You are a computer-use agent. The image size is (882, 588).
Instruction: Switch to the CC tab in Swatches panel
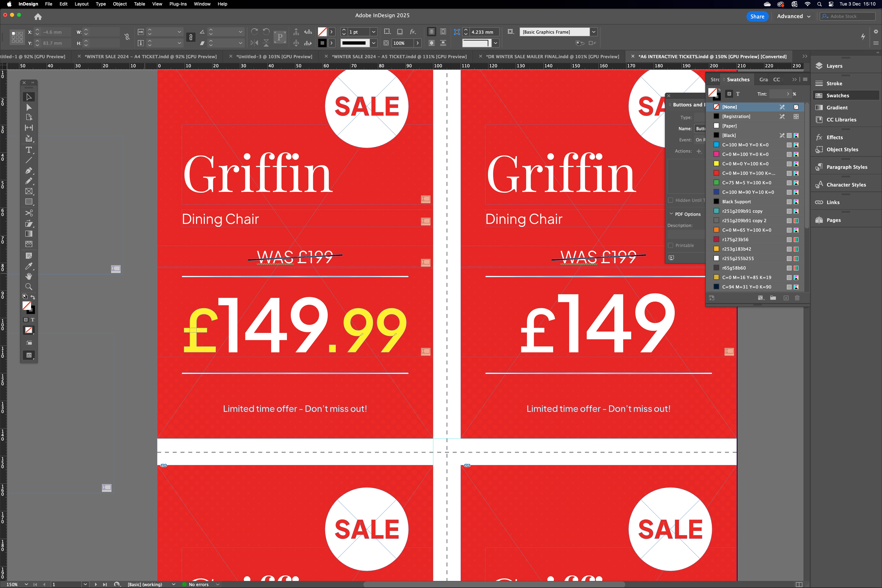(x=777, y=80)
